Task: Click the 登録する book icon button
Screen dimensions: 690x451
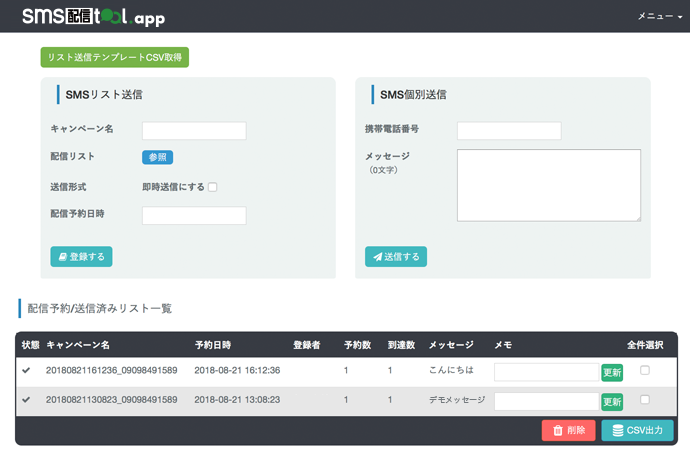Action: [x=81, y=257]
